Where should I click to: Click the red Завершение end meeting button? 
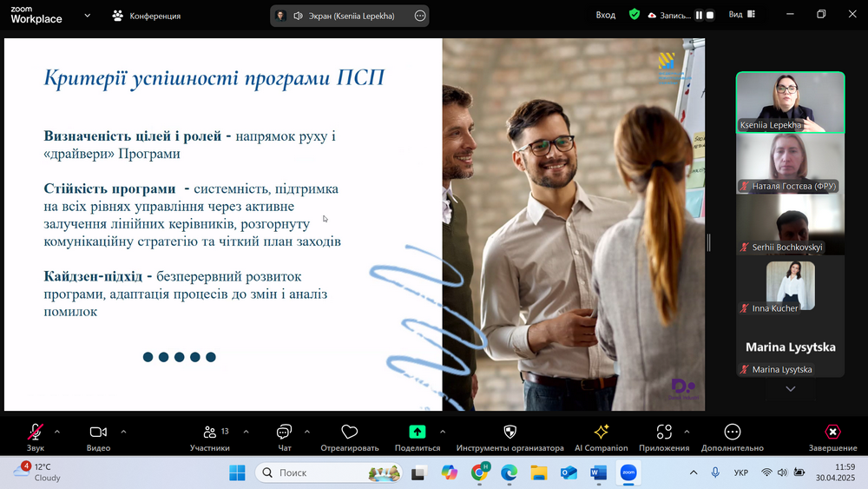click(x=832, y=433)
